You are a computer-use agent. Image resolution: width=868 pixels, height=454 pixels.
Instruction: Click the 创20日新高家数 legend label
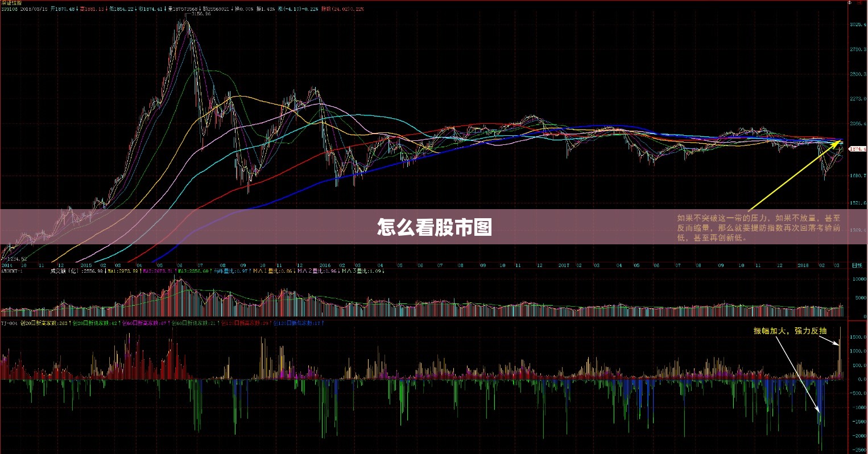40,323
